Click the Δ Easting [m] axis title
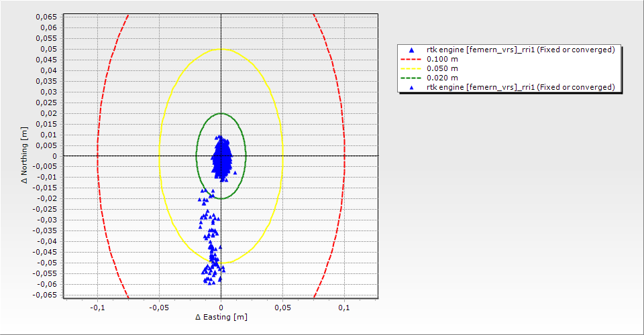Viewport: 644px width, 335px height. tap(221, 317)
